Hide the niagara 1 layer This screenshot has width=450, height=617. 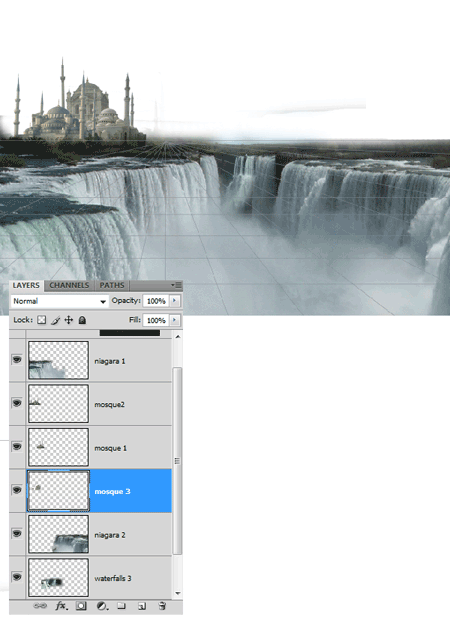[x=17, y=360]
